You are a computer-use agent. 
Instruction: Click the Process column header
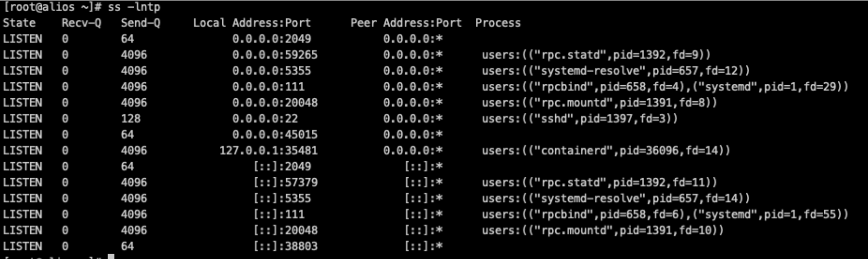pyautogui.click(x=498, y=23)
